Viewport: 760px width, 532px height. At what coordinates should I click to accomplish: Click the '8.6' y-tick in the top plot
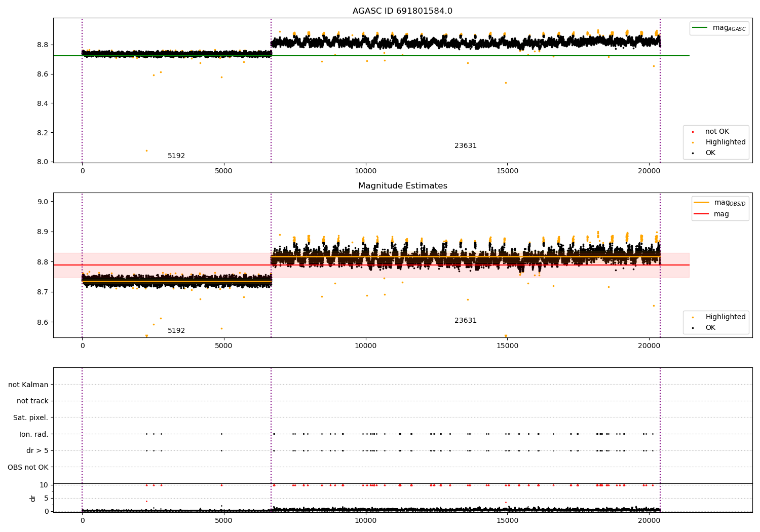42,74
